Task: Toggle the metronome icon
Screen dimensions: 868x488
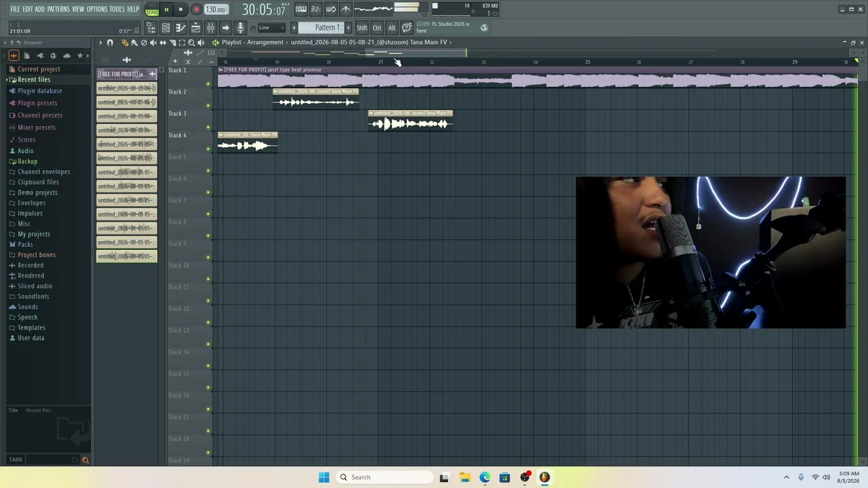Action: (x=346, y=9)
